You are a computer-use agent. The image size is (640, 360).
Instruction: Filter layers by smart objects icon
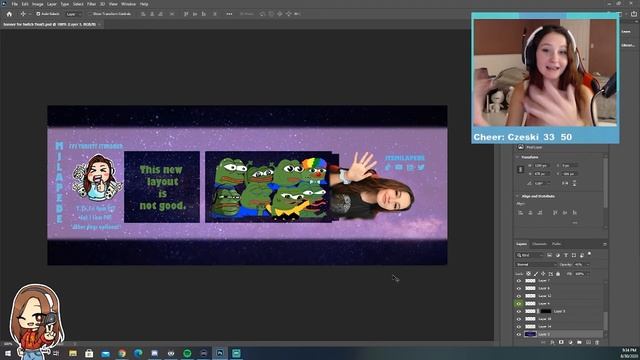click(x=582, y=255)
